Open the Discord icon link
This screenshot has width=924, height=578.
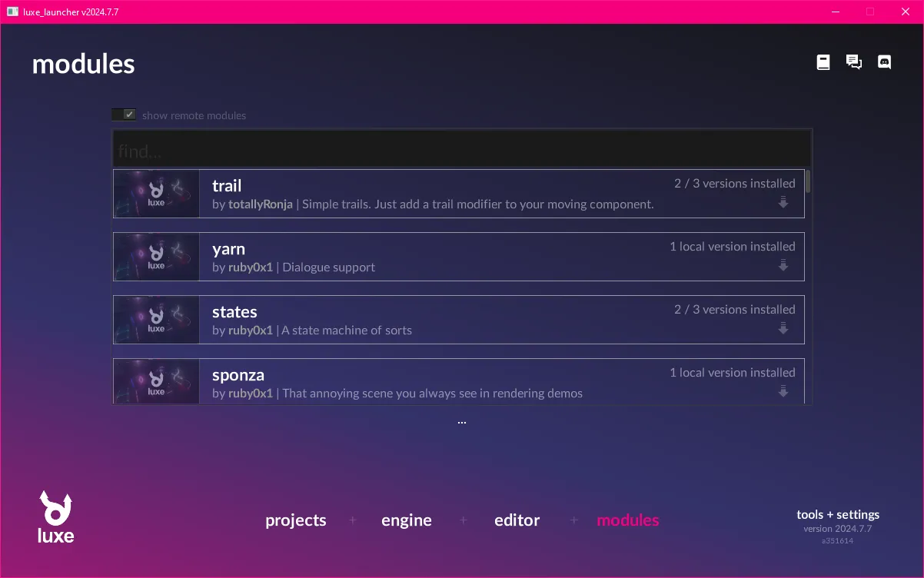click(885, 62)
